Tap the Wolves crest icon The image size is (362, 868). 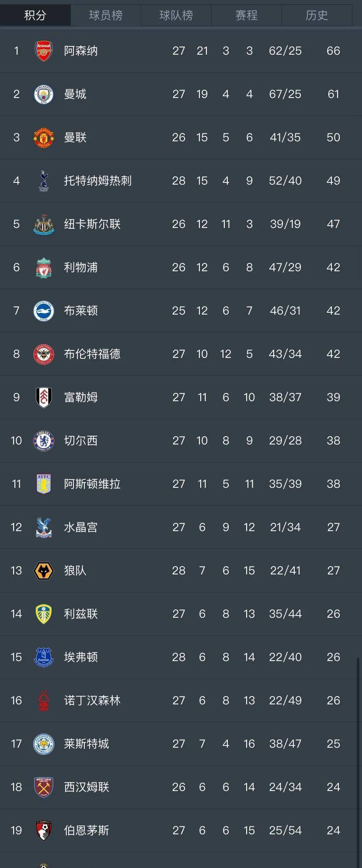point(44,570)
